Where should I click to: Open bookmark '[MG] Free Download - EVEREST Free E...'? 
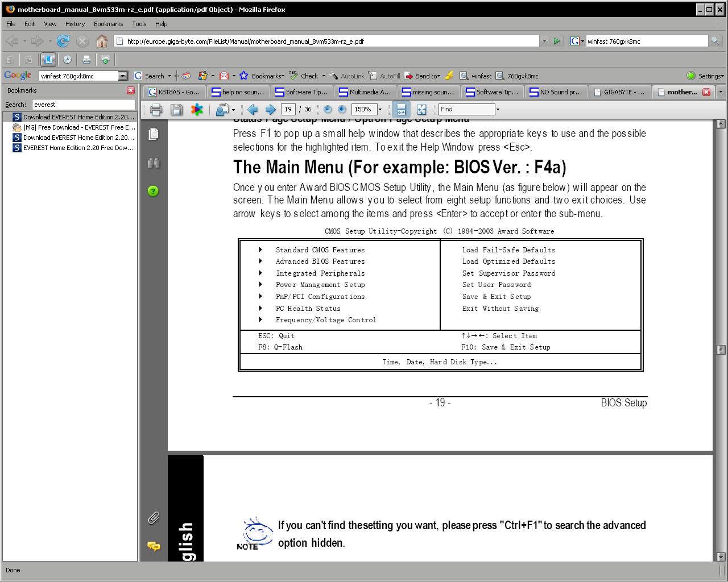(x=74, y=127)
